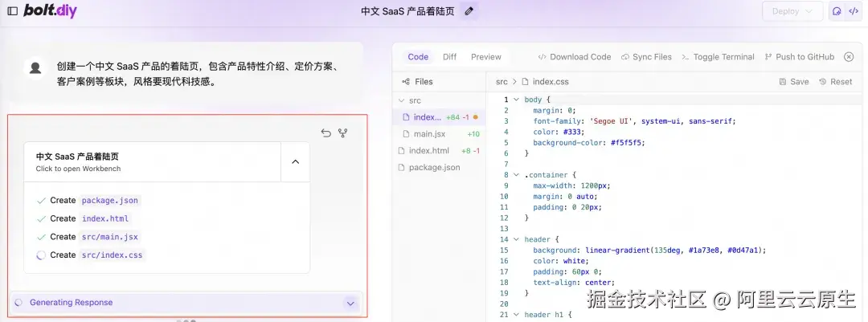
Task: Click package.json in Create step
Action: tap(109, 200)
